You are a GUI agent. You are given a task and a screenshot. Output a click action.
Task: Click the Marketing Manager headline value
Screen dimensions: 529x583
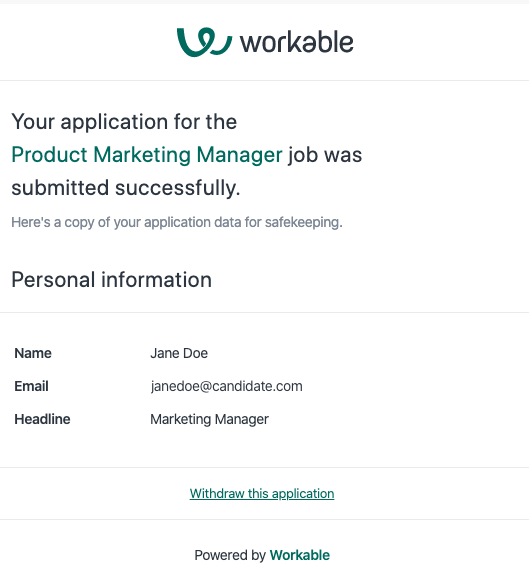point(209,419)
